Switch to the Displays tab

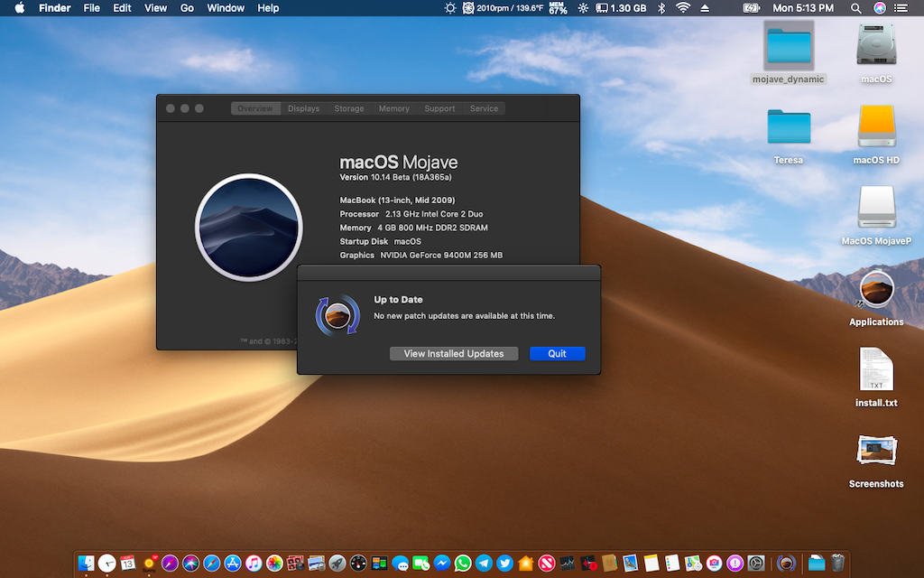[303, 108]
